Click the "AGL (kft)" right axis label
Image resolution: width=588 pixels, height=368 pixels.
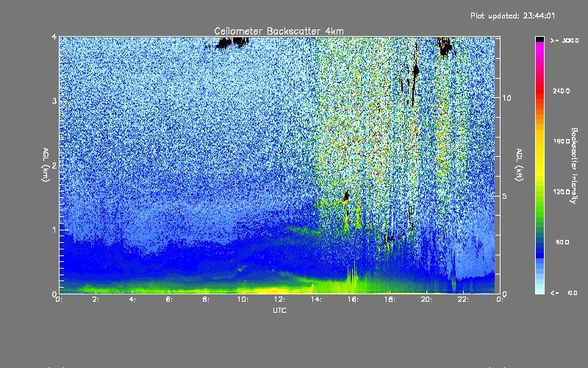click(x=520, y=165)
